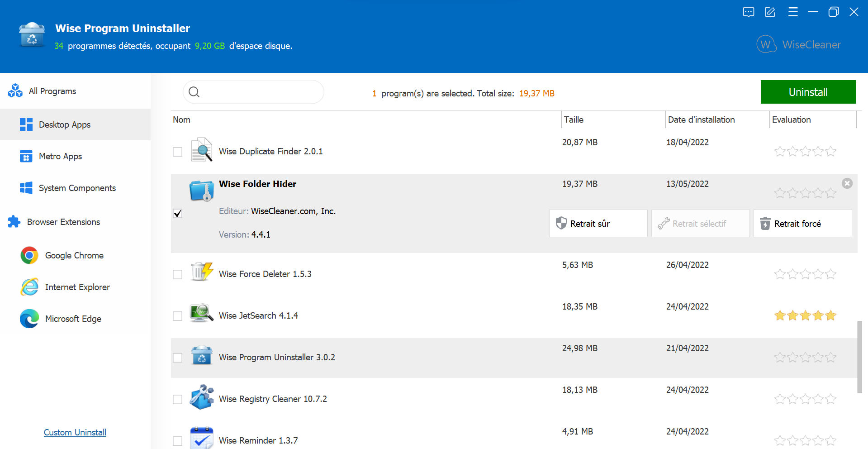868x449 pixels.
Task: Check the Wise JetSearch checkbox
Action: 178,316
